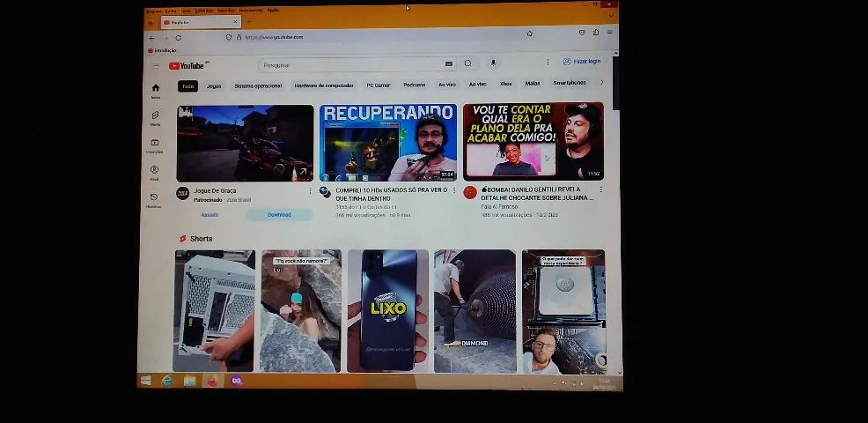Select the Sistema operacional chip
Screen dimensions: 868x423
tap(258, 86)
